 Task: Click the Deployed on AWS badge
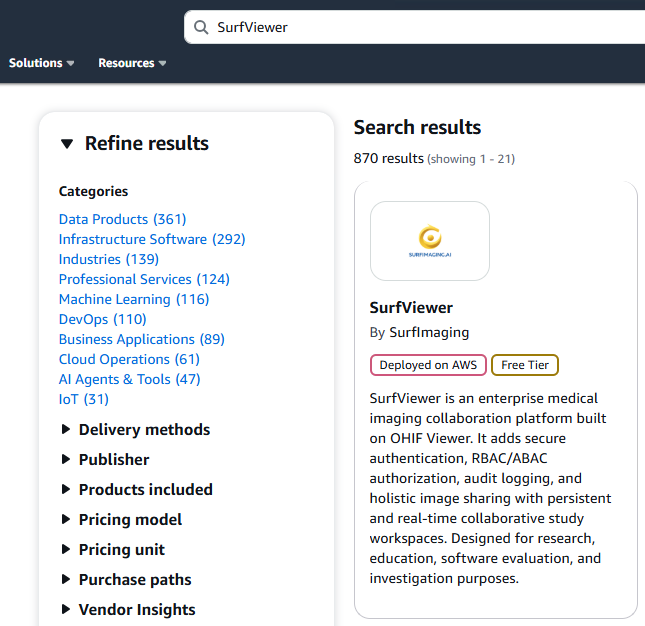pyautogui.click(x=428, y=365)
